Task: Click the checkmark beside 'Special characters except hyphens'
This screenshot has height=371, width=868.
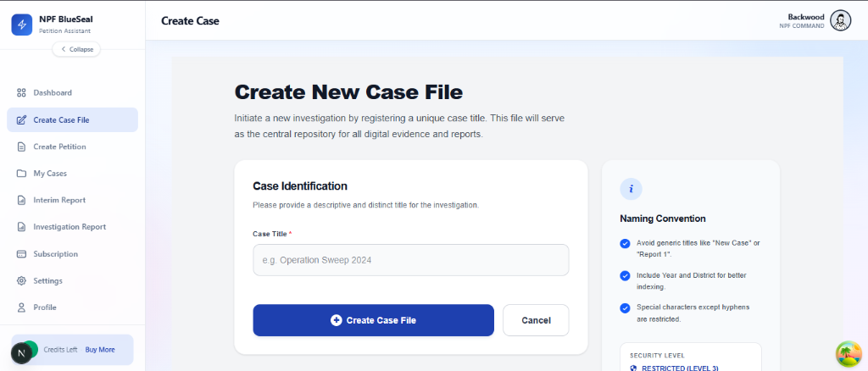Action: click(625, 307)
